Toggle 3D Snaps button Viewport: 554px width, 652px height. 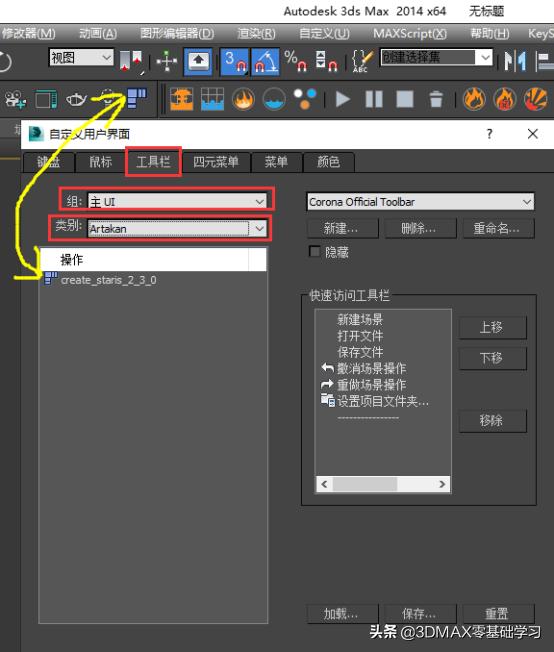tap(234, 62)
